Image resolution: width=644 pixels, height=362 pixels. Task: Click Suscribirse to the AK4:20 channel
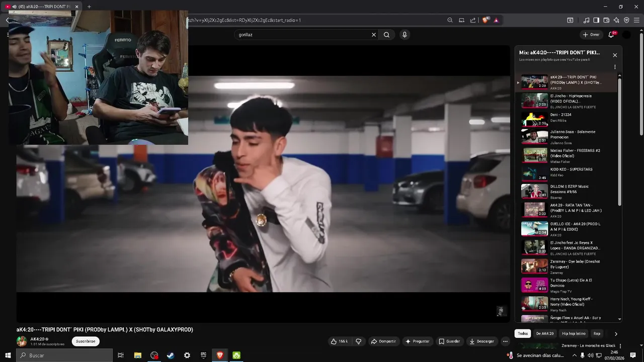[86, 341]
